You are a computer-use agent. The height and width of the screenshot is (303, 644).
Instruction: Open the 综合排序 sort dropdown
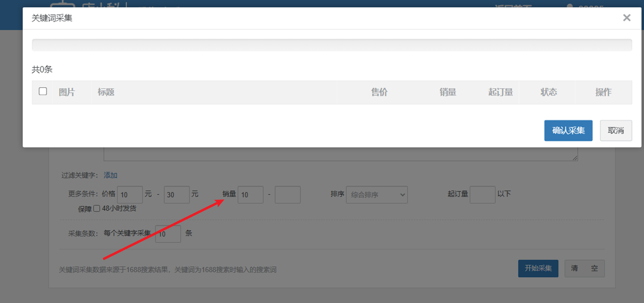pyautogui.click(x=377, y=195)
